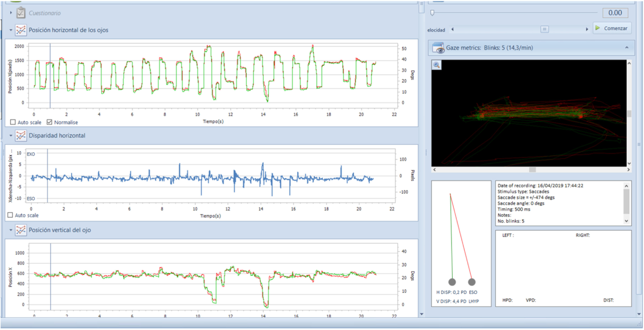Collapse the Disparidad horizontal section
The image size is (644, 330).
coord(11,135)
